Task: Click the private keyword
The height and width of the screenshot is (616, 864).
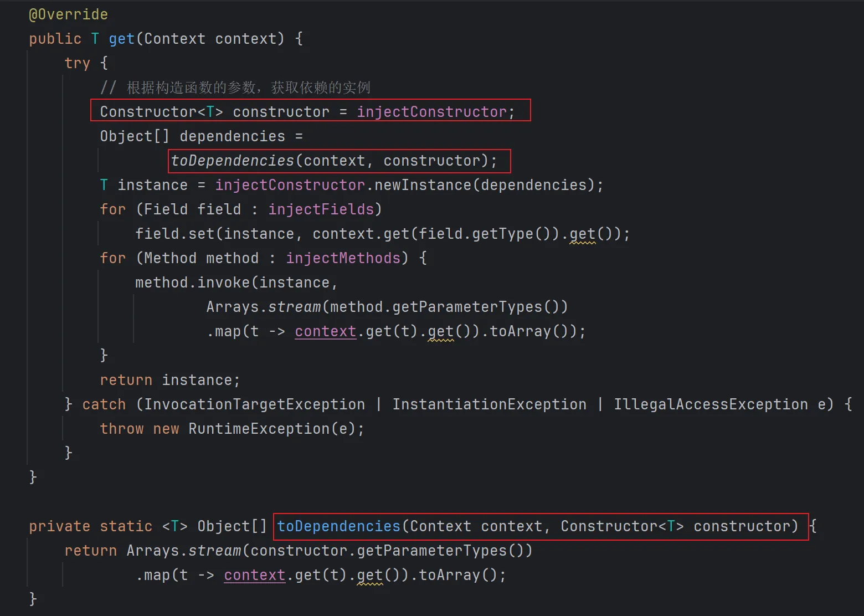Action: pos(59,526)
